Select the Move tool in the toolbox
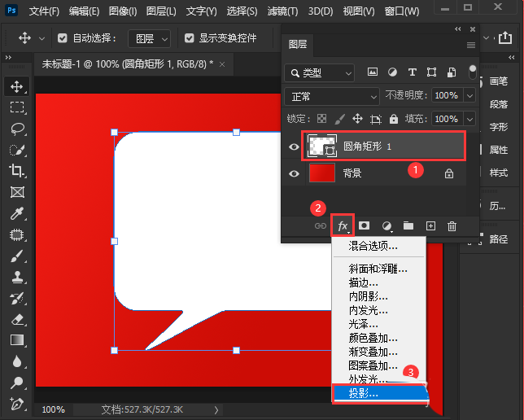The image size is (524, 420). [17, 86]
